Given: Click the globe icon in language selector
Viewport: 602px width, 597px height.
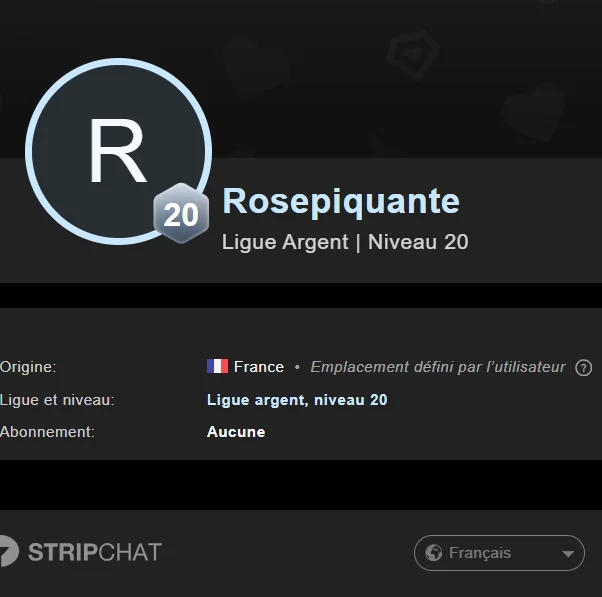Looking at the screenshot, I should 433,553.
